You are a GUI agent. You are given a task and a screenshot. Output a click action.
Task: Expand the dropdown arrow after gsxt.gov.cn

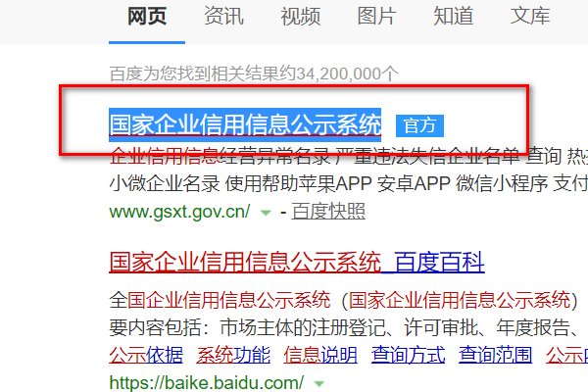tap(266, 213)
